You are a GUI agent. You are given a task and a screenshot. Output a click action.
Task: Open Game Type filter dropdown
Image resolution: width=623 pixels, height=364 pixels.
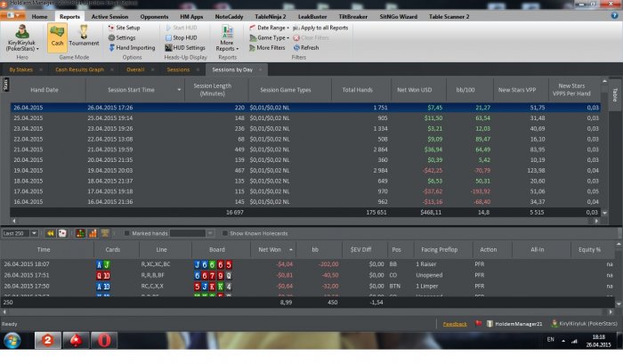[x=269, y=37]
